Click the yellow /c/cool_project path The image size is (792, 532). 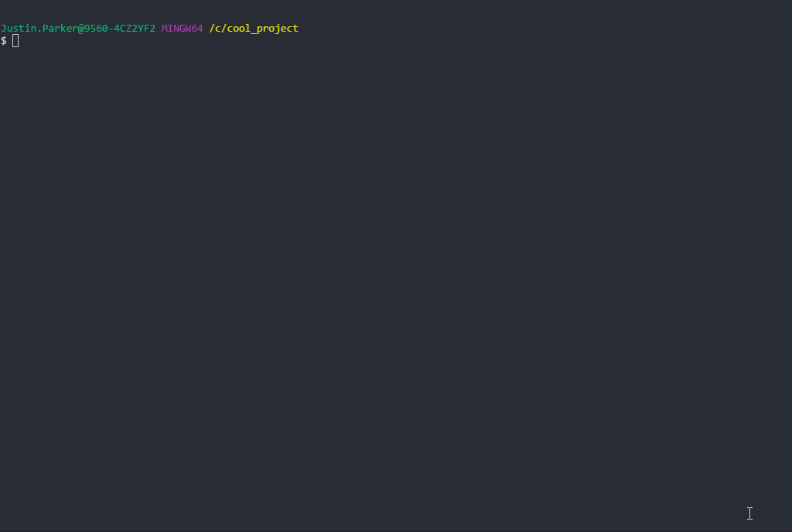coord(254,29)
